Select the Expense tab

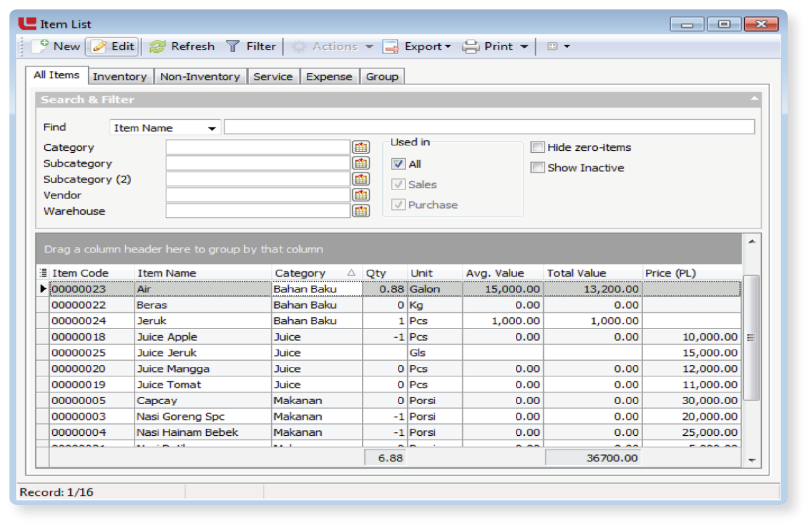[x=329, y=76]
